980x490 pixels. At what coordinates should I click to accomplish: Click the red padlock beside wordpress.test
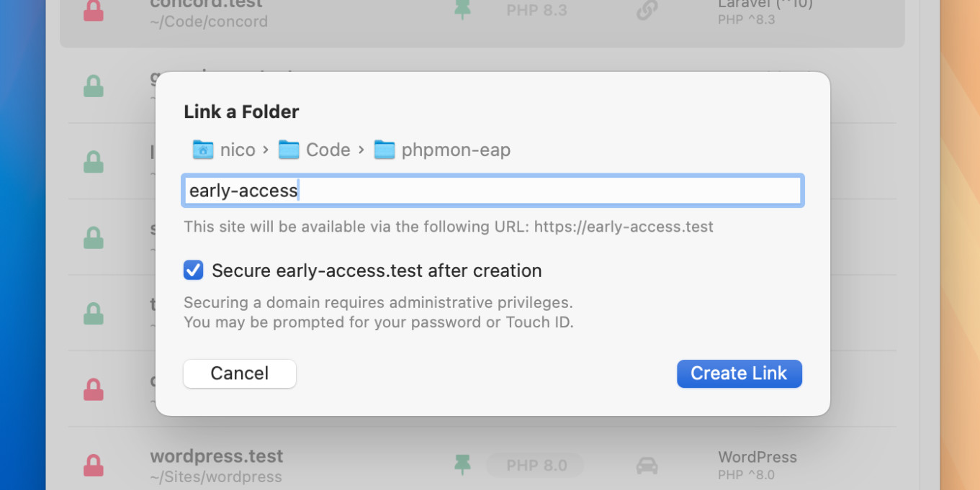94,465
